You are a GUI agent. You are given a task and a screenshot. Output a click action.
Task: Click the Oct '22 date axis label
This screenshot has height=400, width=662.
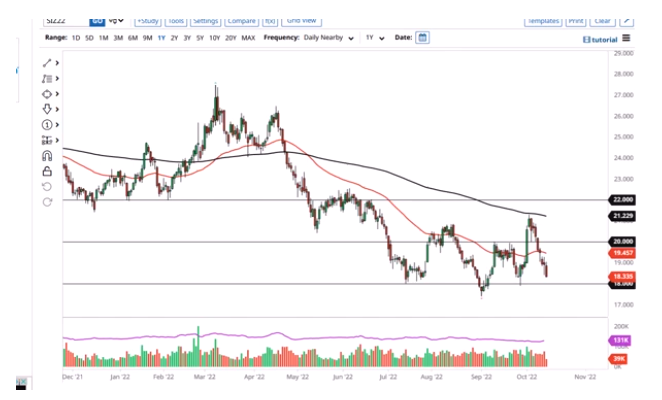526,376
